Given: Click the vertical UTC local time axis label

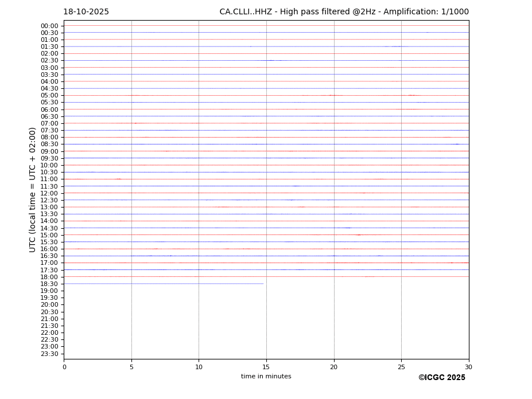Looking at the screenshot, I should point(33,189).
